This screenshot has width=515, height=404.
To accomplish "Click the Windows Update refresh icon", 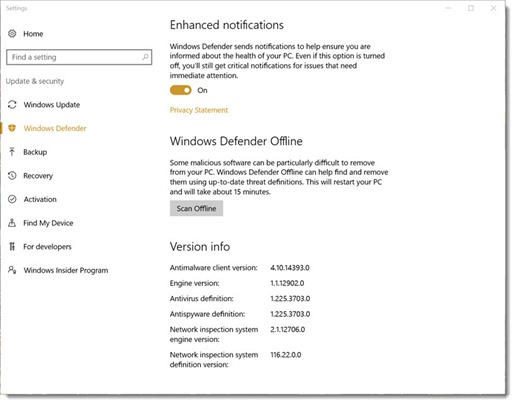I will point(12,104).
